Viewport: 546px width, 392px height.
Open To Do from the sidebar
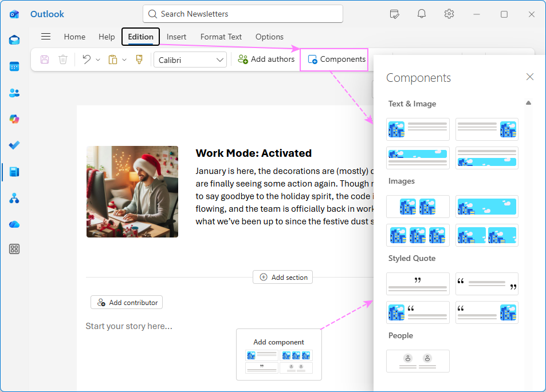14,145
